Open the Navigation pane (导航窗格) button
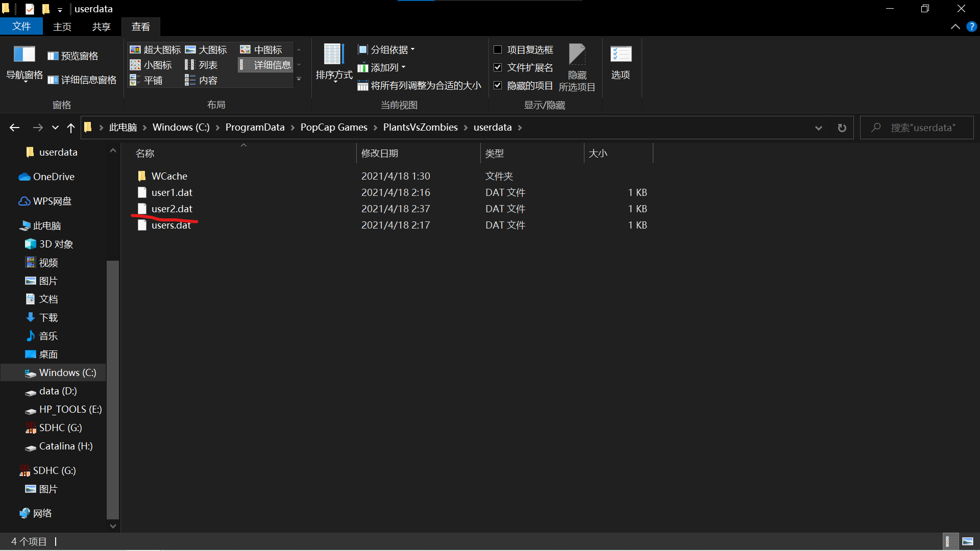The height and width of the screenshot is (551, 980). click(x=24, y=64)
